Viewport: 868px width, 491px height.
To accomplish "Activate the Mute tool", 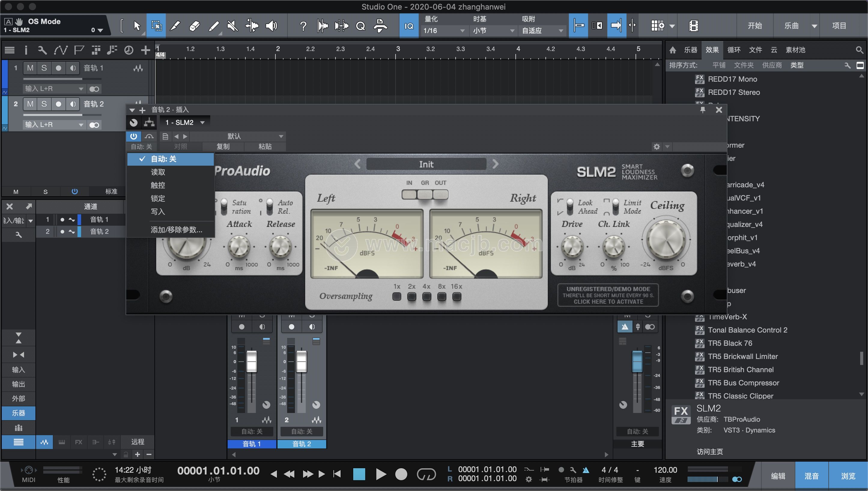I will [x=232, y=26].
